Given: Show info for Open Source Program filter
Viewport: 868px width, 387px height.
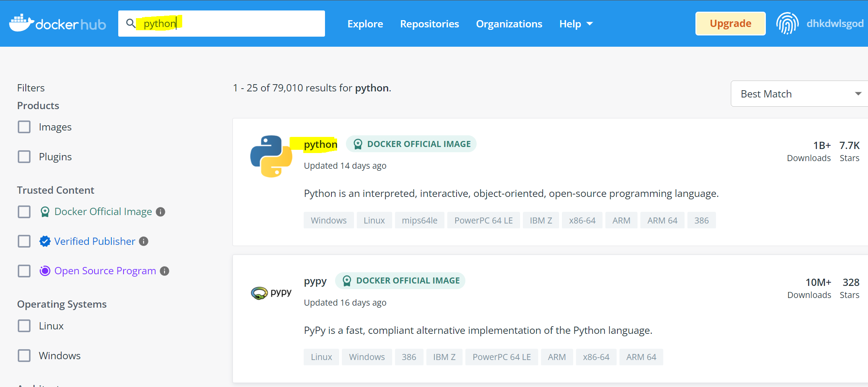Looking at the screenshot, I should 165,271.
